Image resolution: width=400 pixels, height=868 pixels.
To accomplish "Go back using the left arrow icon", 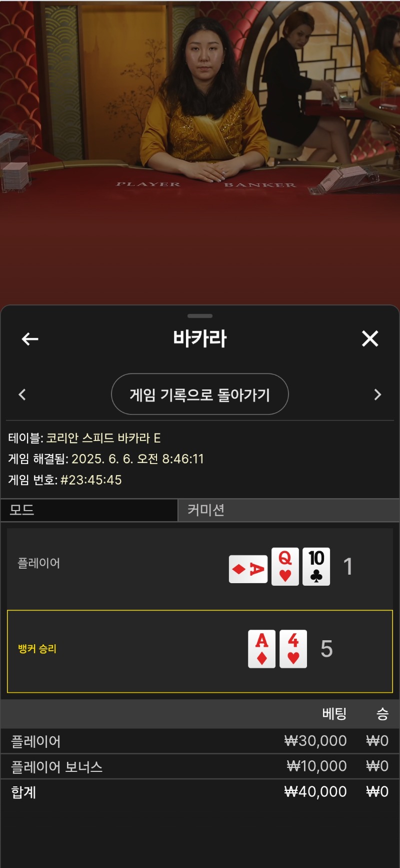I will 30,339.
